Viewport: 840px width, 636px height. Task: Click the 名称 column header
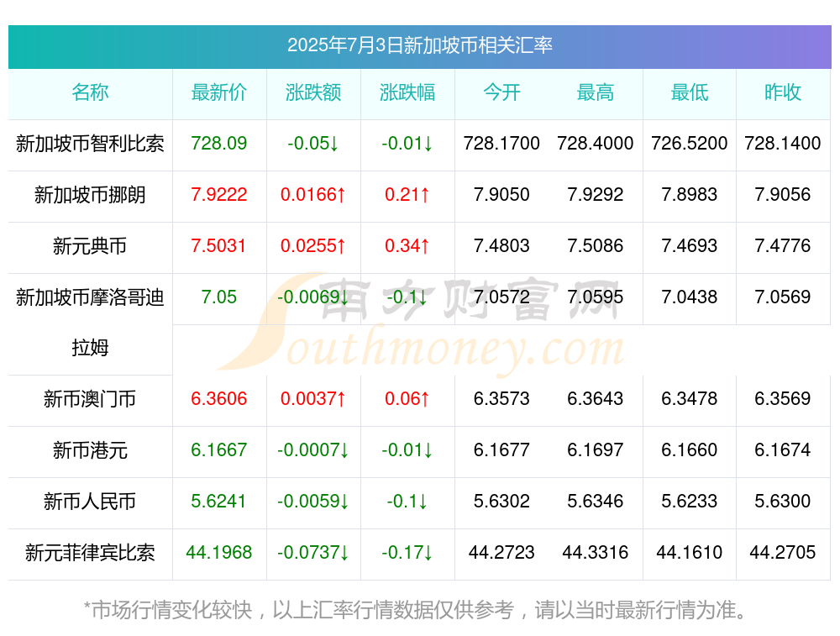click(x=90, y=92)
